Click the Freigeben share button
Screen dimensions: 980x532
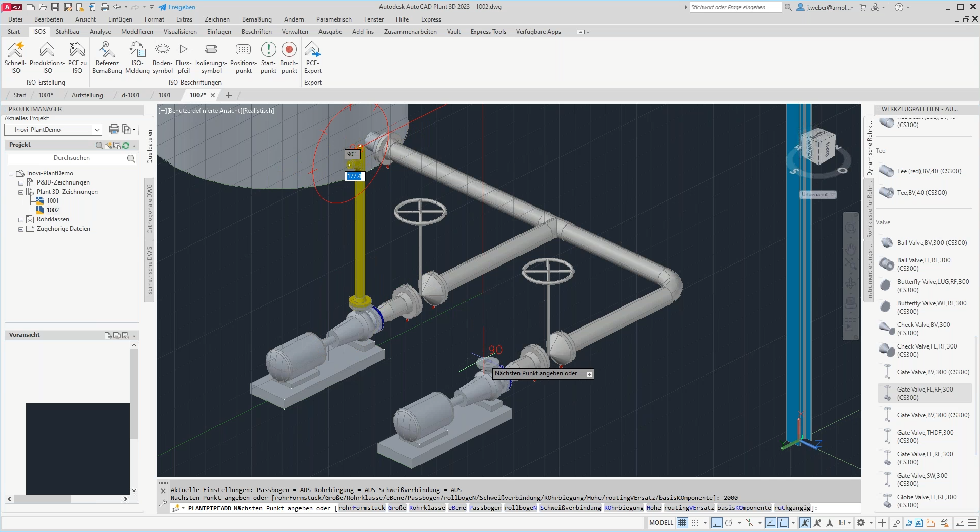[x=177, y=7]
